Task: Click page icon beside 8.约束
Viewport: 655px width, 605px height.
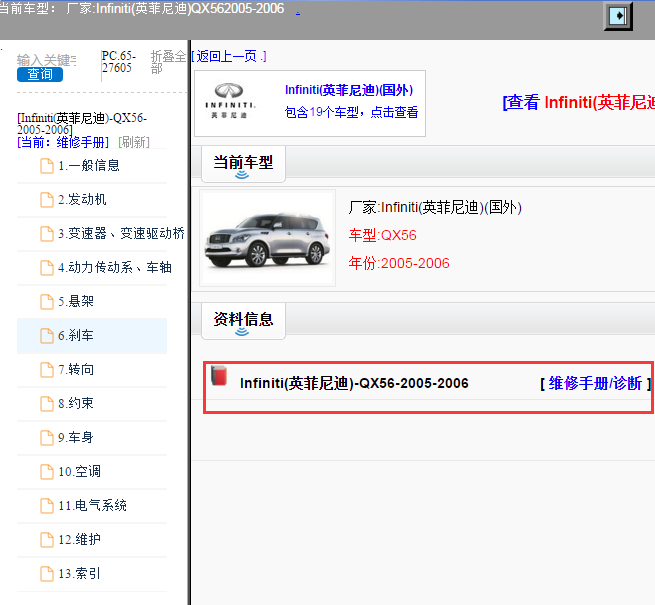Action: point(47,404)
